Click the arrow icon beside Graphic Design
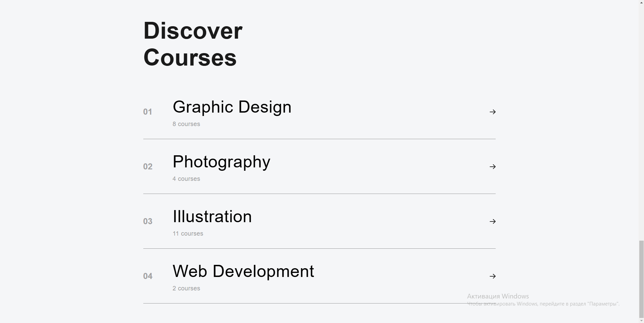This screenshot has height=323, width=644. [493, 112]
